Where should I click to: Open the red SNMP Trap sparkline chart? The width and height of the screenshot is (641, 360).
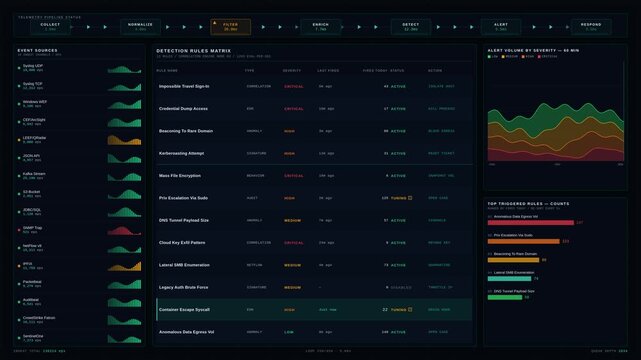point(124,230)
